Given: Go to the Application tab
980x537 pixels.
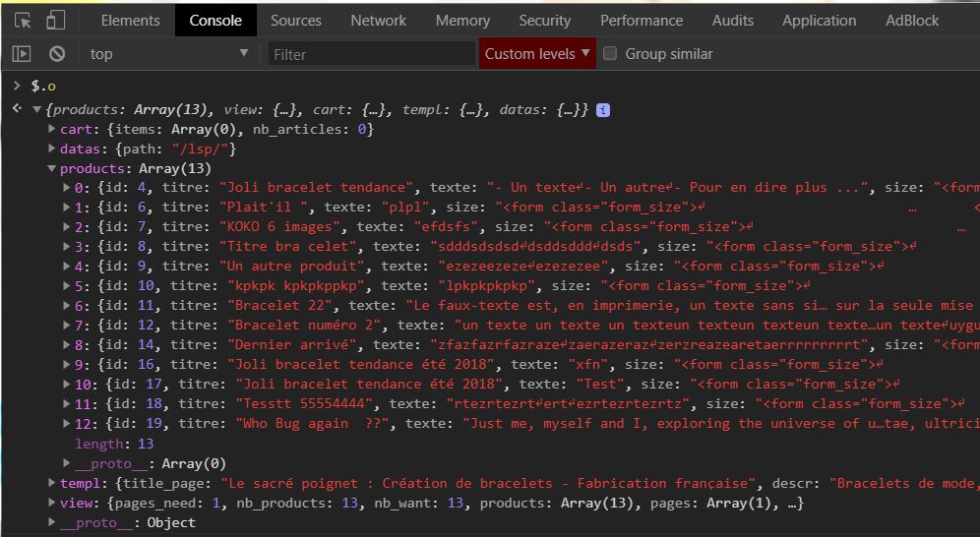Looking at the screenshot, I should click(x=819, y=21).
